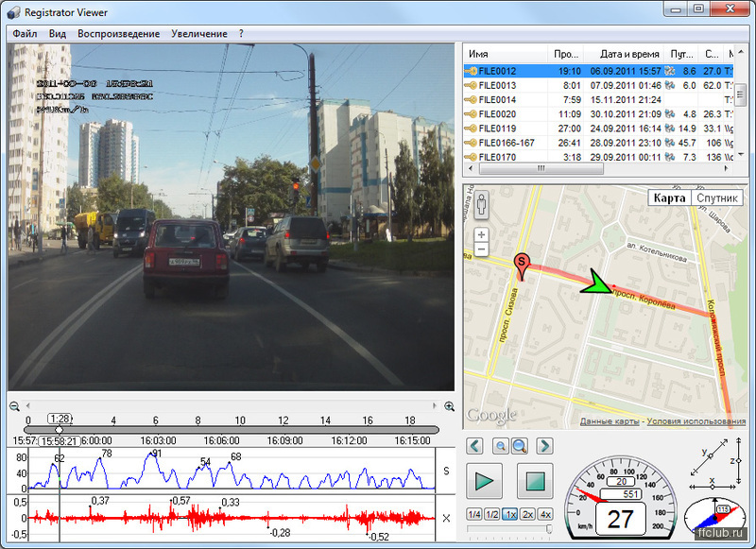Image resolution: width=756 pixels, height=549 pixels.
Task: Click the small magnifier zoom button
Action: (501, 446)
